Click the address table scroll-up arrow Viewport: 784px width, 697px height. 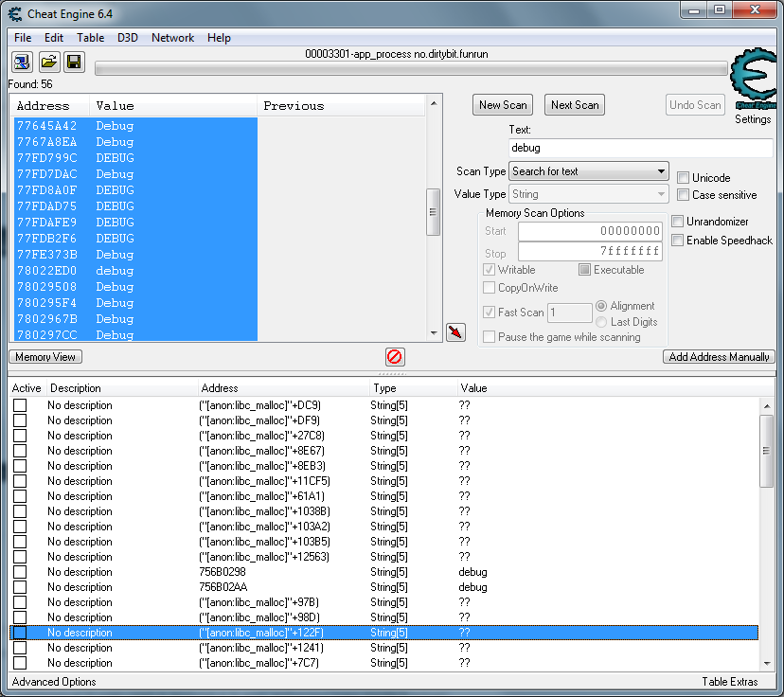click(x=767, y=406)
